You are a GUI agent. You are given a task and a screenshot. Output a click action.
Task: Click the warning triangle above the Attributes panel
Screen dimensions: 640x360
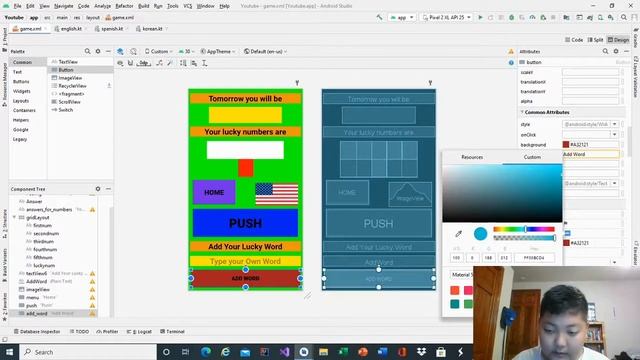click(x=511, y=51)
